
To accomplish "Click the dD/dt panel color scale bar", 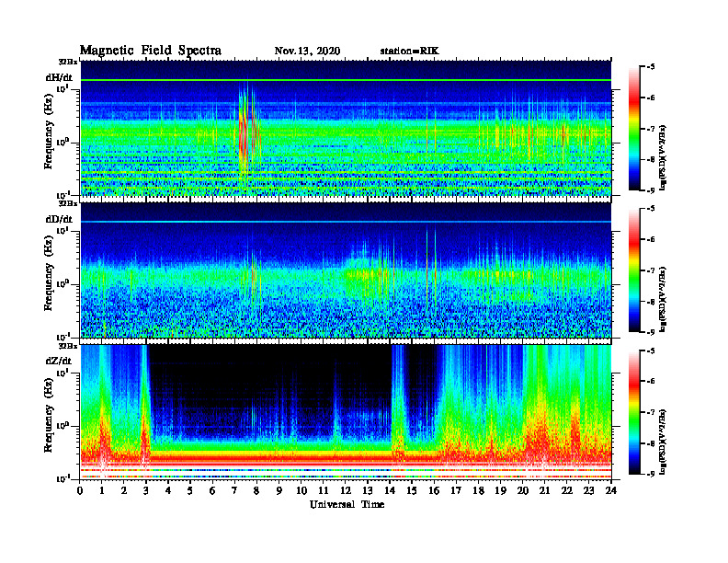I will [x=634, y=270].
